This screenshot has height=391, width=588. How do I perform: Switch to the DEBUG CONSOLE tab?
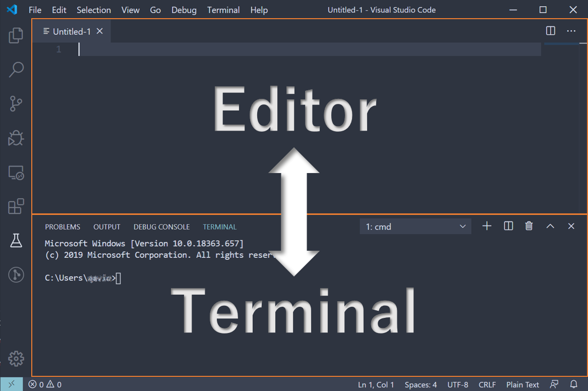[x=162, y=227]
